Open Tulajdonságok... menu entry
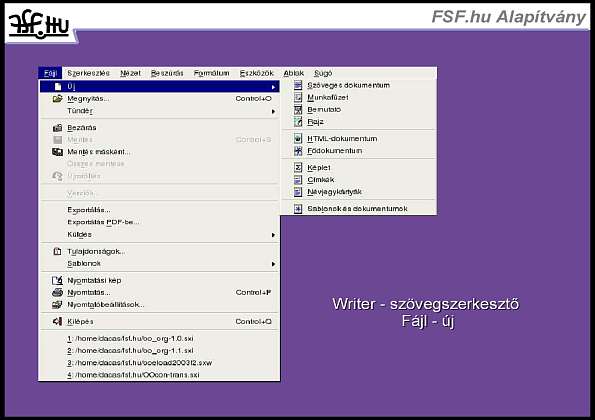 tap(159, 251)
